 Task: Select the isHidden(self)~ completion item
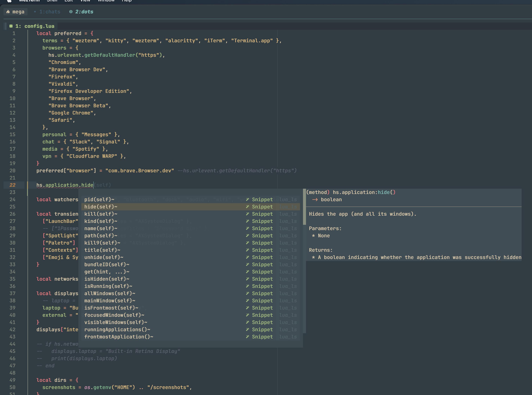191,279
